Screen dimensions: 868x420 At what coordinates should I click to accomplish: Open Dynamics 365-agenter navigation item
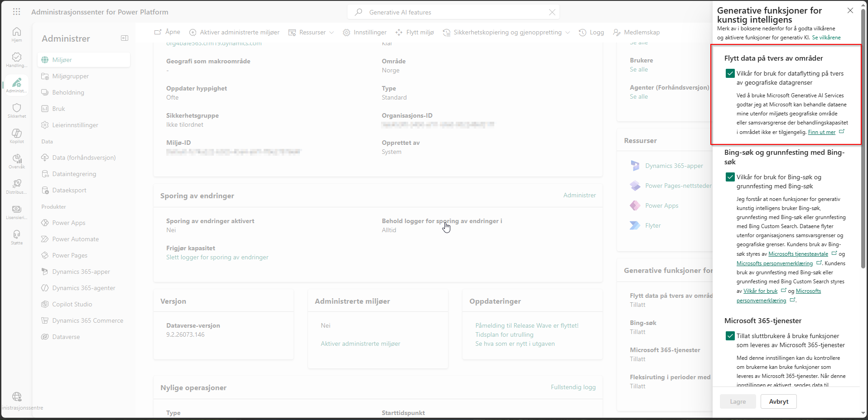pos(84,288)
